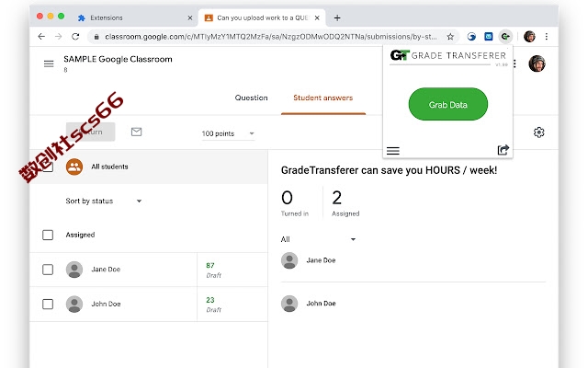Switch to the Extensions browser tab
The image size is (588, 368).
tap(135, 17)
